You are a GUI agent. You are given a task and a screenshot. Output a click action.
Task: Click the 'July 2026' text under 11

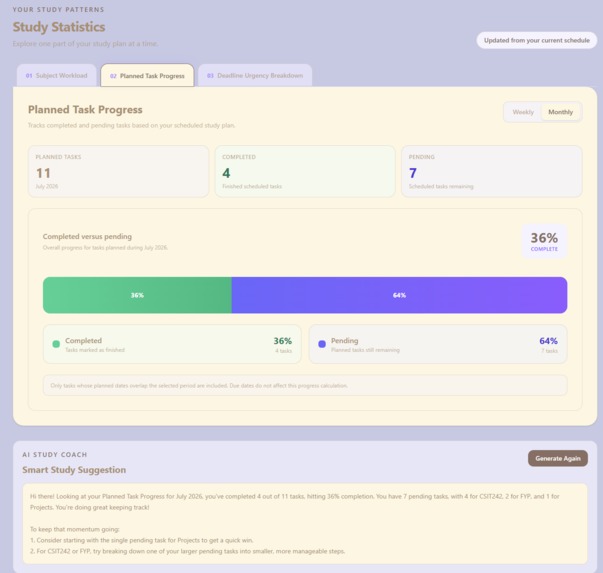coord(47,187)
